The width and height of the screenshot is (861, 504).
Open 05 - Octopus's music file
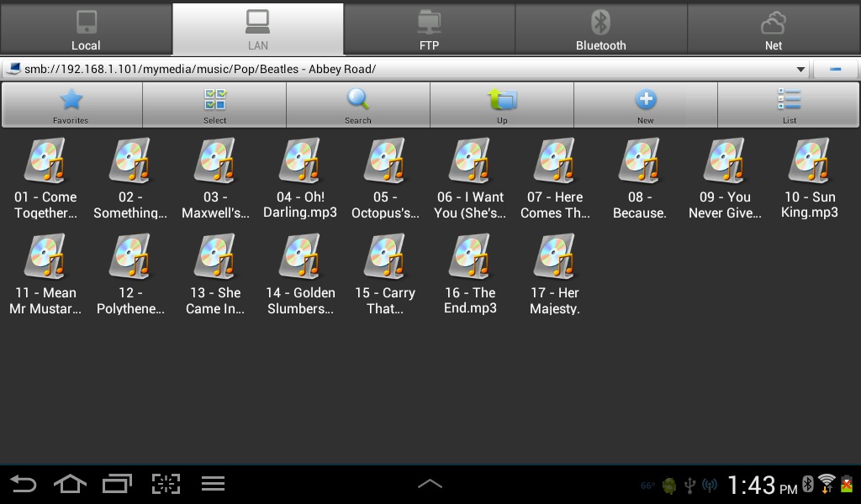click(385, 178)
